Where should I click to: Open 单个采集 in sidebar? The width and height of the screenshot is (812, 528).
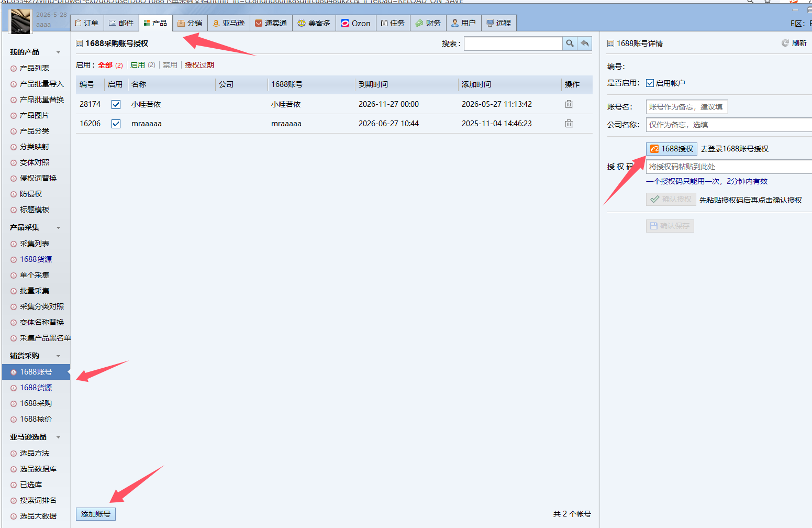coord(35,275)
